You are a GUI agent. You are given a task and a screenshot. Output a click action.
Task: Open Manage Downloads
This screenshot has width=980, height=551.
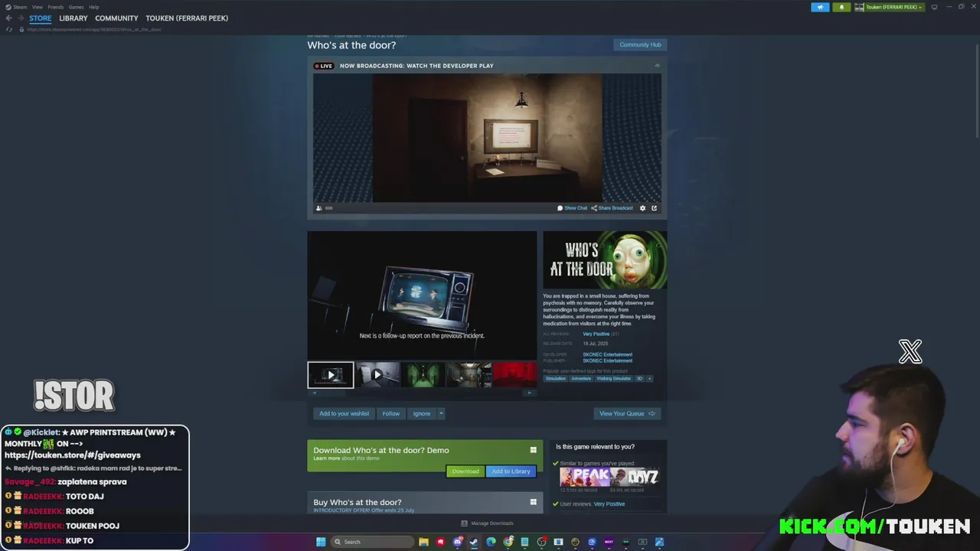click(x=487, y=523)
